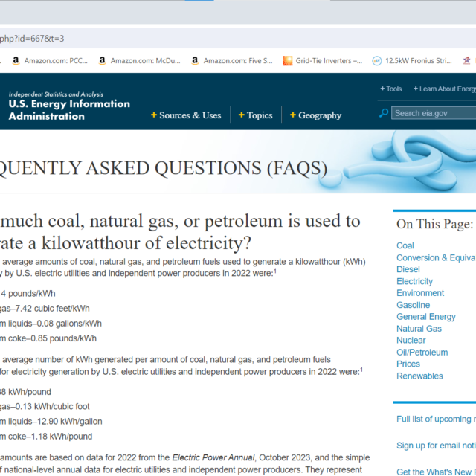This screenshot has height=476, width=476.
Task: Expand the Learn About Energy menu
Action: coord(445,89)
